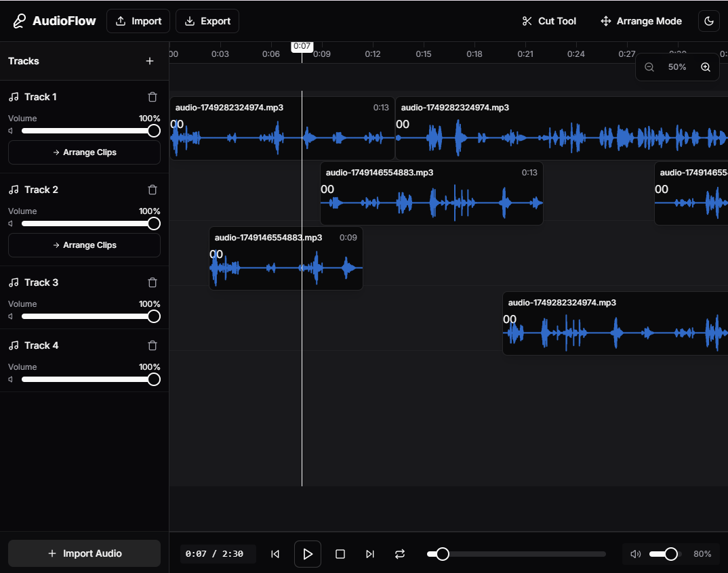Mute Track 1 via speaker icon
This screenshot has width=728, height=573.
pos(11,131)
